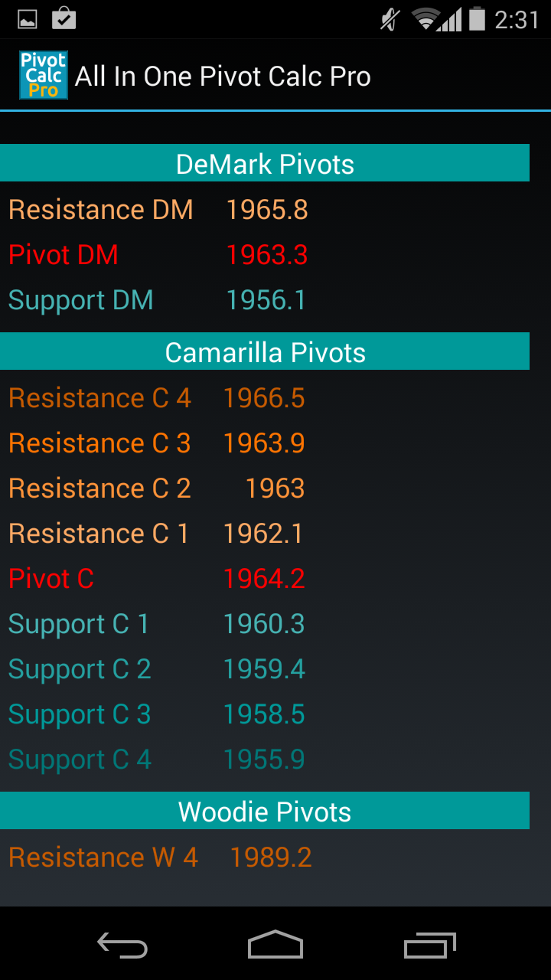
Task: Tap the Pivot DM row label
Action: (x=64, y=255)
